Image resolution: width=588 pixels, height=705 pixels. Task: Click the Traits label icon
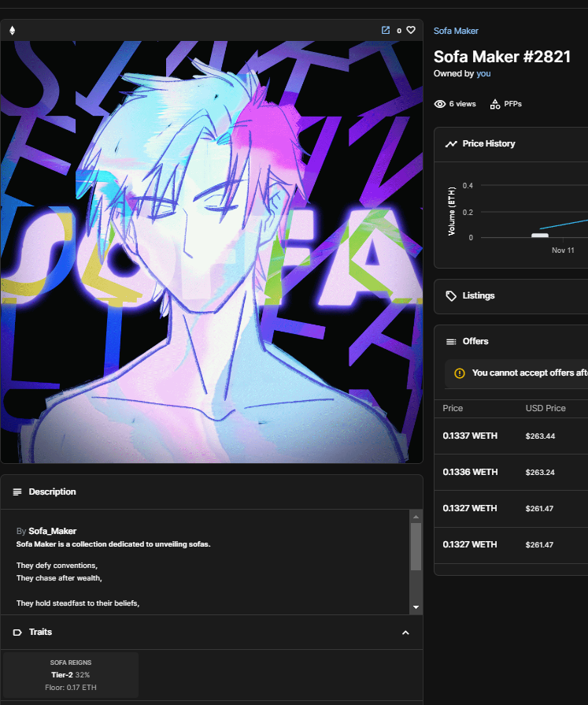17,633
